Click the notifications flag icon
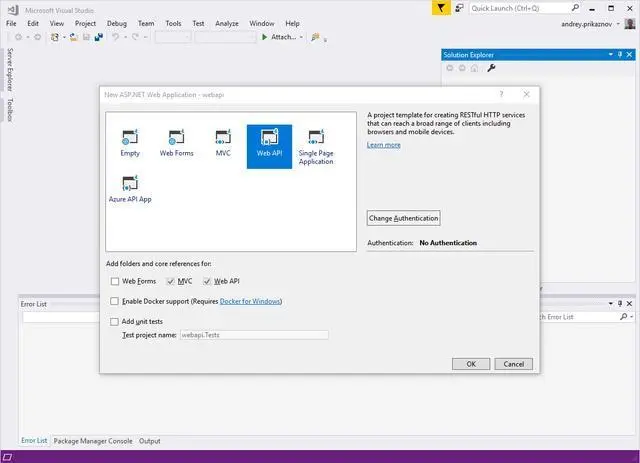The width and height of the screenshot is (640, 463). point(442,8)
